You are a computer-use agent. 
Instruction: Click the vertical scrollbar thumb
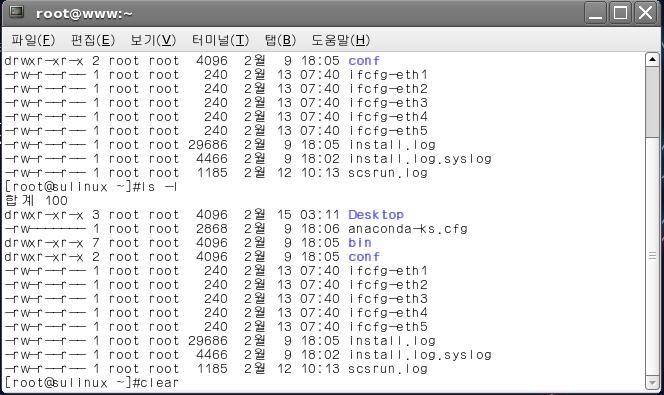pyautogui.click(x=652, y=102)
